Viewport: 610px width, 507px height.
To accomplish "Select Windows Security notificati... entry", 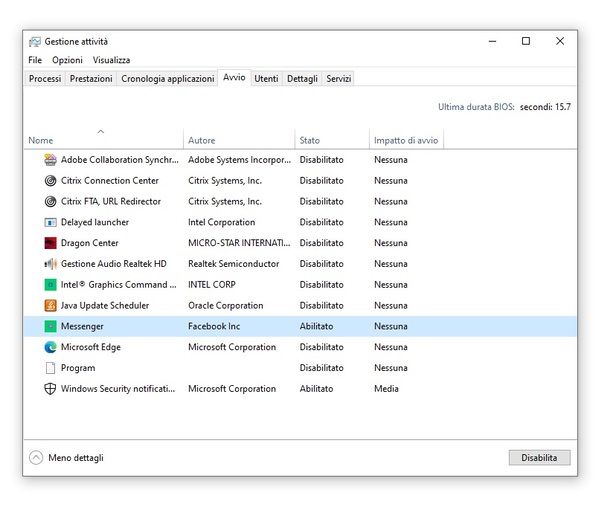I will (118, 389).
